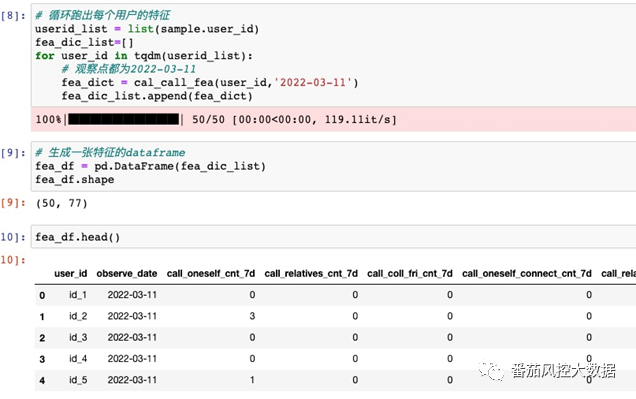This screenshot has height=399, width=636.
Task: Click the input prompt label [9]
Action: point(13,153)
